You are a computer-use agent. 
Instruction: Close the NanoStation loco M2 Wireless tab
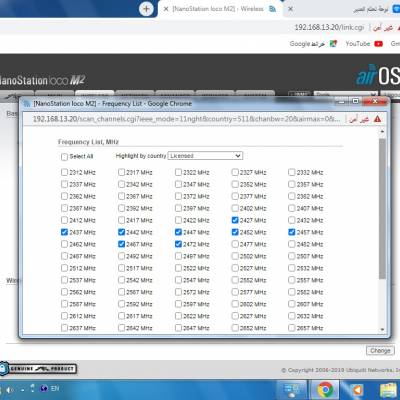tap(166, 9)
